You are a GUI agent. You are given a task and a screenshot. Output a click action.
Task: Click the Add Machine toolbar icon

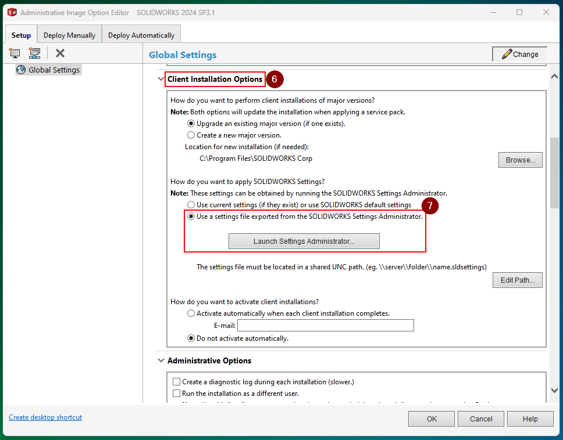coord(15,53)
